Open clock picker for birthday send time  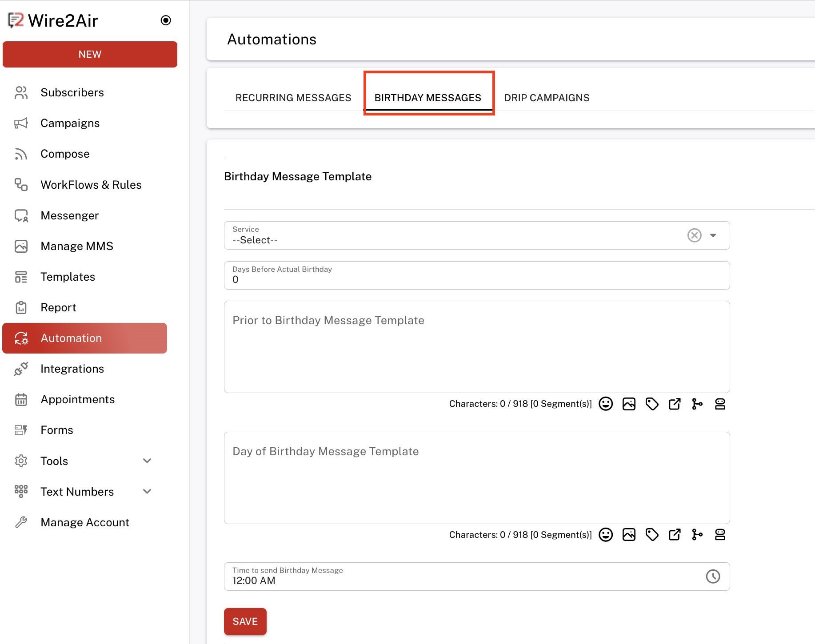click(x=713, y=576)
